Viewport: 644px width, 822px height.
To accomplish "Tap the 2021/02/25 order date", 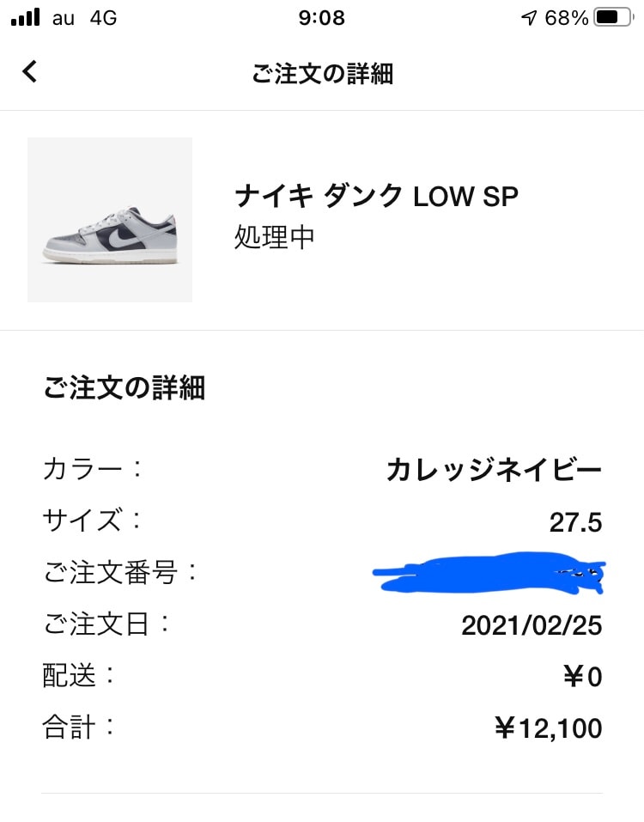I will [x=532, y=625].
